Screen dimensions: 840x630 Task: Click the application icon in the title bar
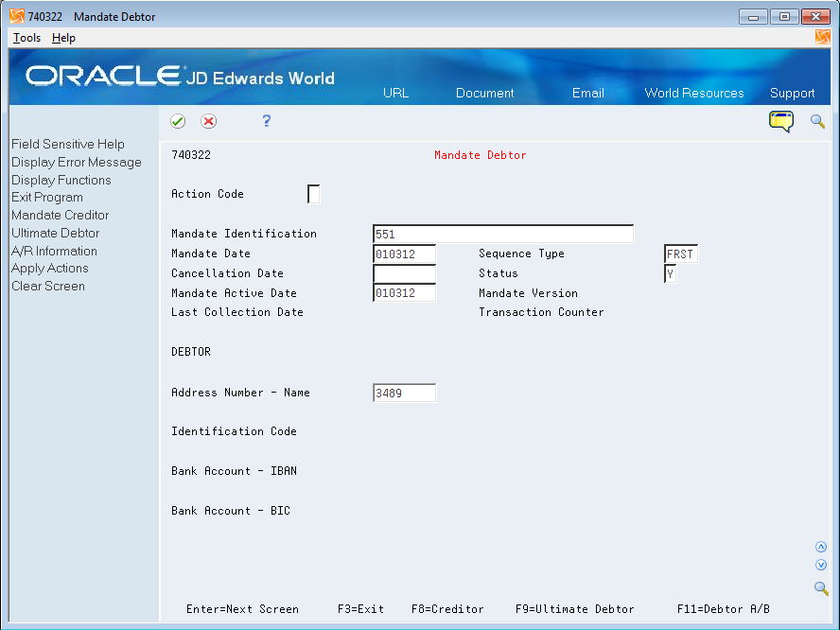(x=17, y=16)
